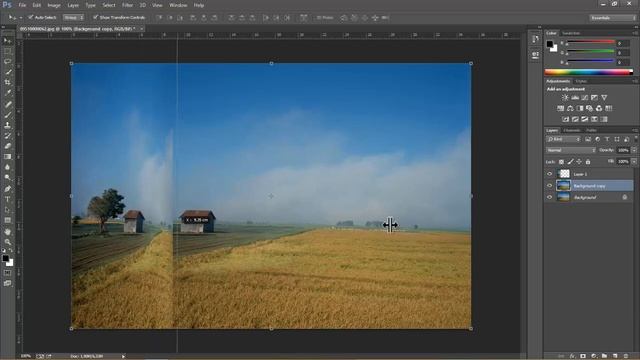Click the color spectrum ramp bar
The width and height of the screenshot is (640, 360).
pyautogui.click(x=589, y=72)
